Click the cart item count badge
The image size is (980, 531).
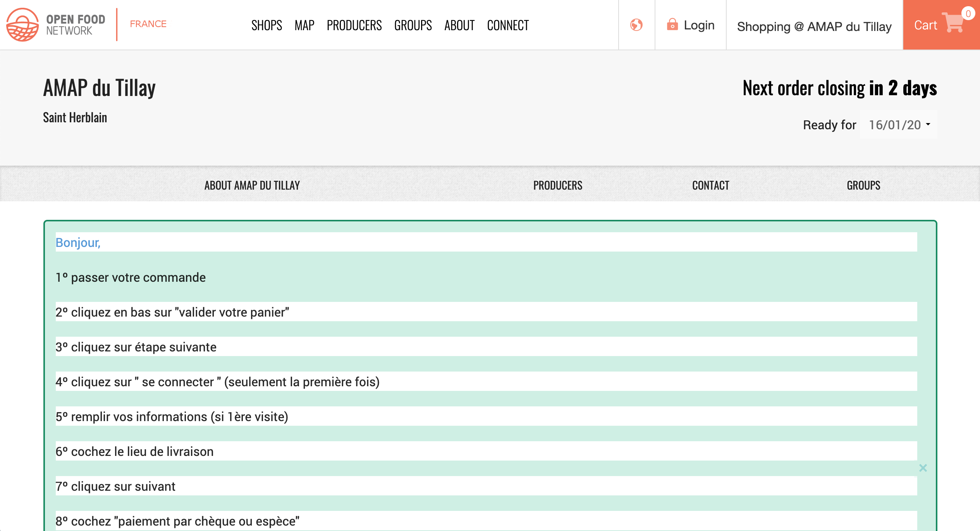(968, 14)
